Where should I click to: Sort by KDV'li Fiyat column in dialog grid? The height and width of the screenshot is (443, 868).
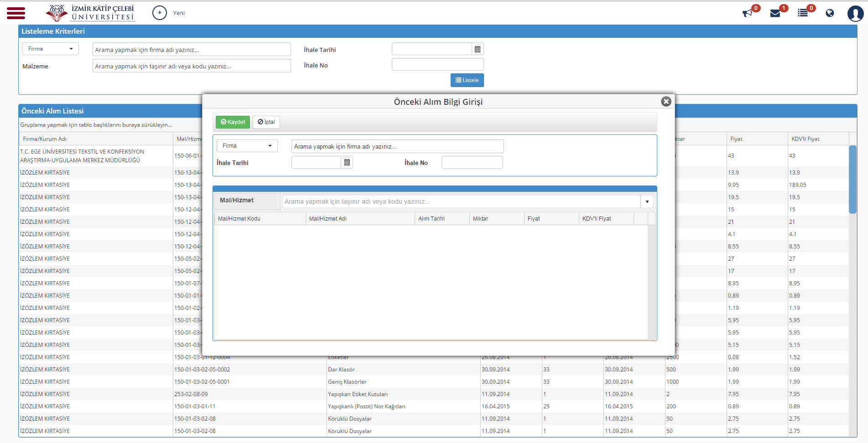606,219
